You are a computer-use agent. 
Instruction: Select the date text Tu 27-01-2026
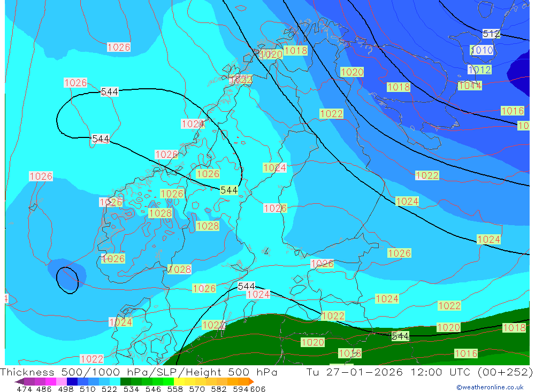[355, 372]
